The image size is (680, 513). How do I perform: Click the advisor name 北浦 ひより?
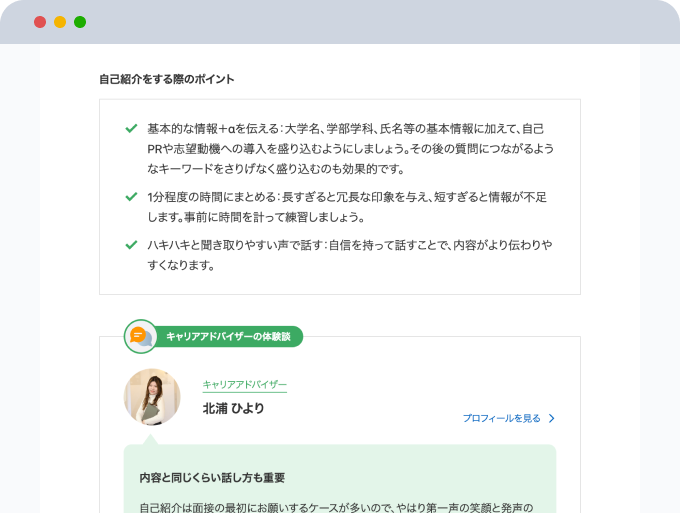click(x=234, y=409)
